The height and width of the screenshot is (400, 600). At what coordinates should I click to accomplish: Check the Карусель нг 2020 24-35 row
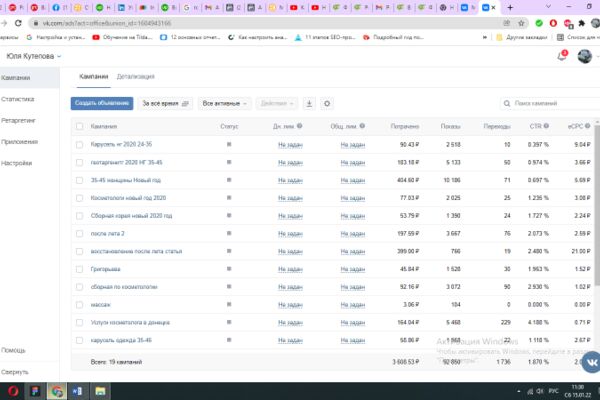[79, 145]
